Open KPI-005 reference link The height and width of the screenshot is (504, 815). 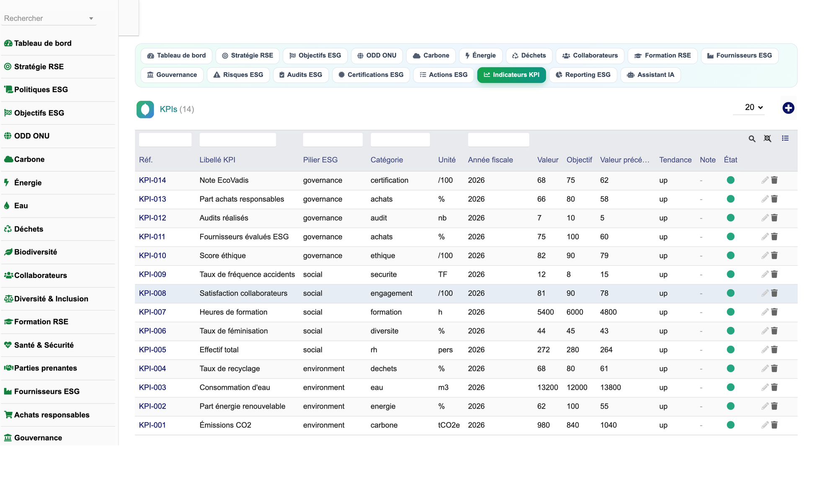click(152, 350)
